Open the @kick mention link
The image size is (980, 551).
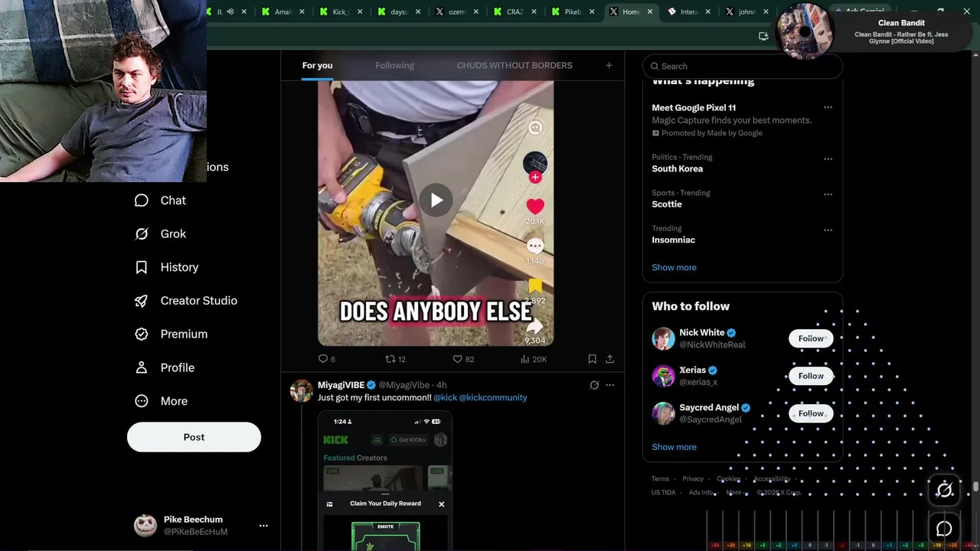click(x=445, y=398)
